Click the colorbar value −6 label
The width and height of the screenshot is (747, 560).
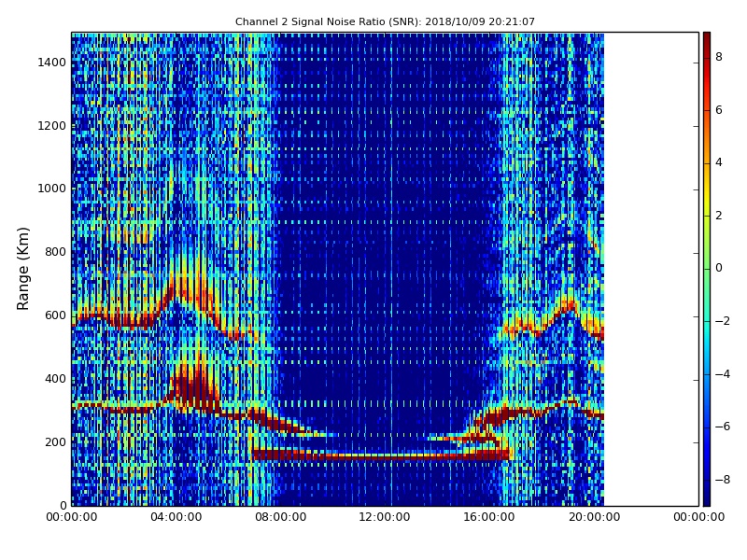[723, 427]
